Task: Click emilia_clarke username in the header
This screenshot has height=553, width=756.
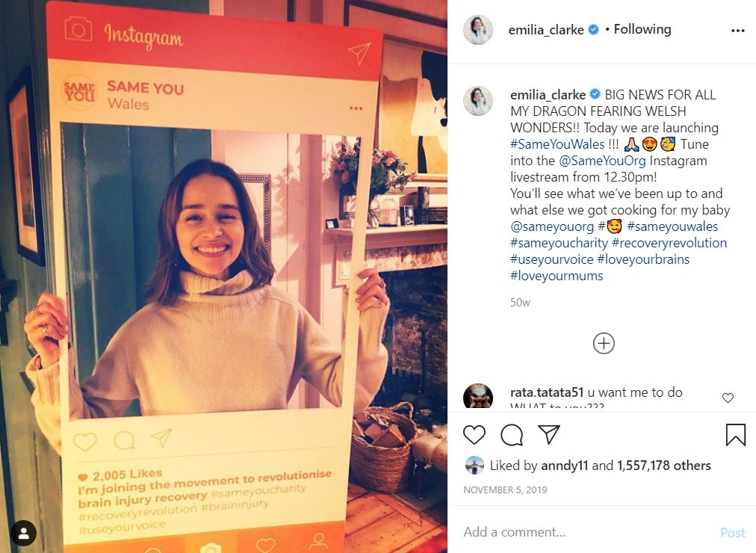Action: 546,30
